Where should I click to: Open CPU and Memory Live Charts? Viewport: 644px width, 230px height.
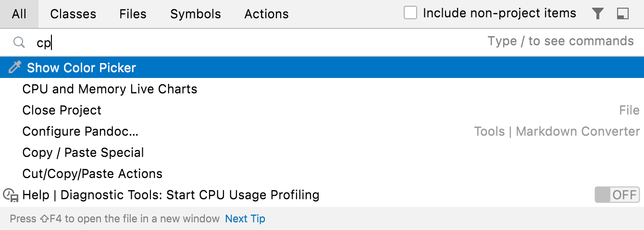coord(110,89)
